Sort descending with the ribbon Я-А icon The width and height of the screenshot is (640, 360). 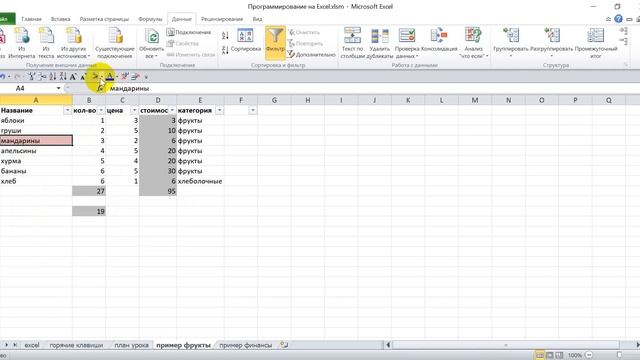click(225, 50)
